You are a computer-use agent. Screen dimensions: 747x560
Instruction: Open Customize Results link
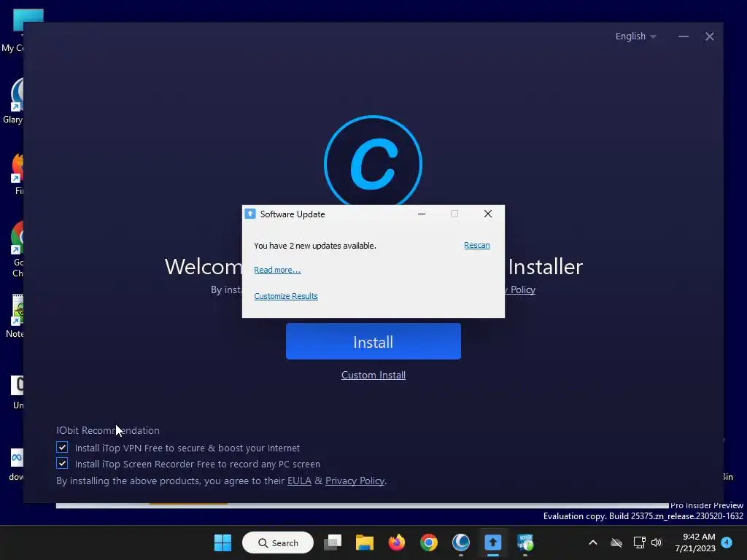coord(286,296)
